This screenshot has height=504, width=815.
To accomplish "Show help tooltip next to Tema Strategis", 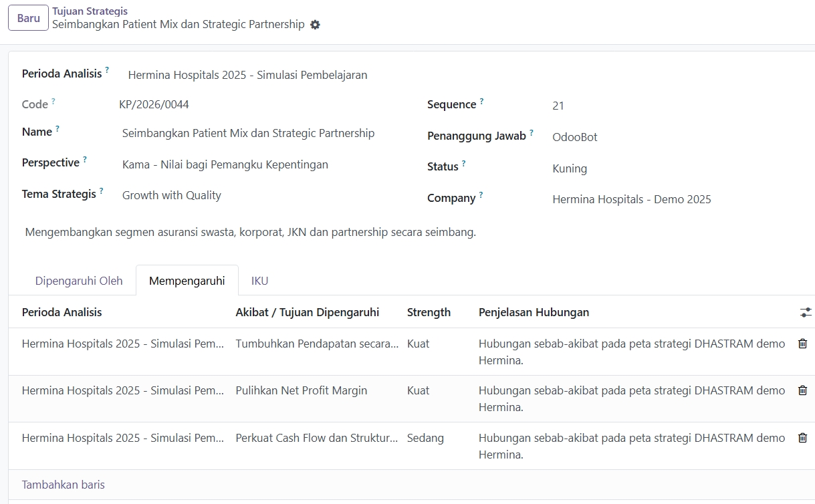I will click(x=102, y=191).
